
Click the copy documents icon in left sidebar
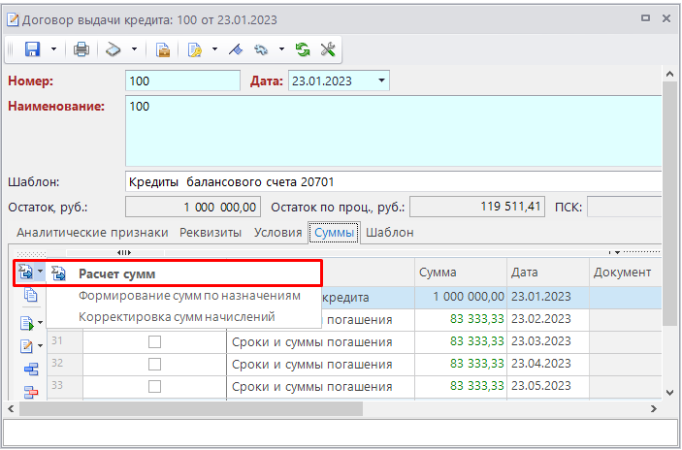29,296
